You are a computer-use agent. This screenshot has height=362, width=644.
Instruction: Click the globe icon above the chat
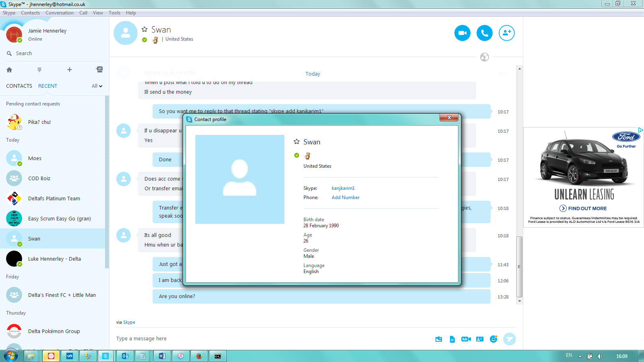click(x=485, y=57)
